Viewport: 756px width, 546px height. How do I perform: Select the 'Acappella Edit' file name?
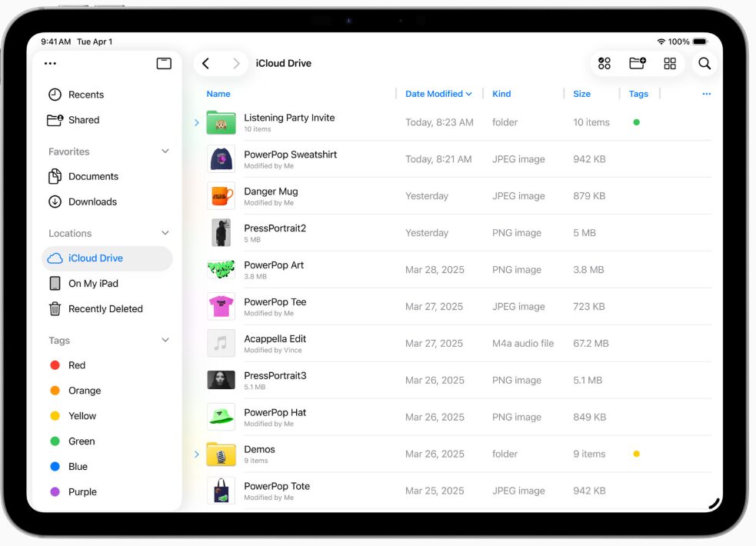tap(275, 339)
